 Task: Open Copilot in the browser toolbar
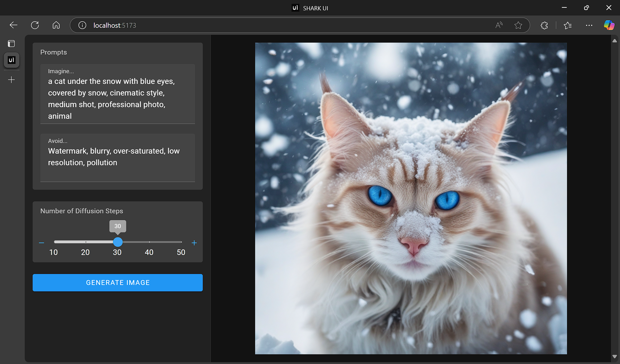tap(609, 25)
